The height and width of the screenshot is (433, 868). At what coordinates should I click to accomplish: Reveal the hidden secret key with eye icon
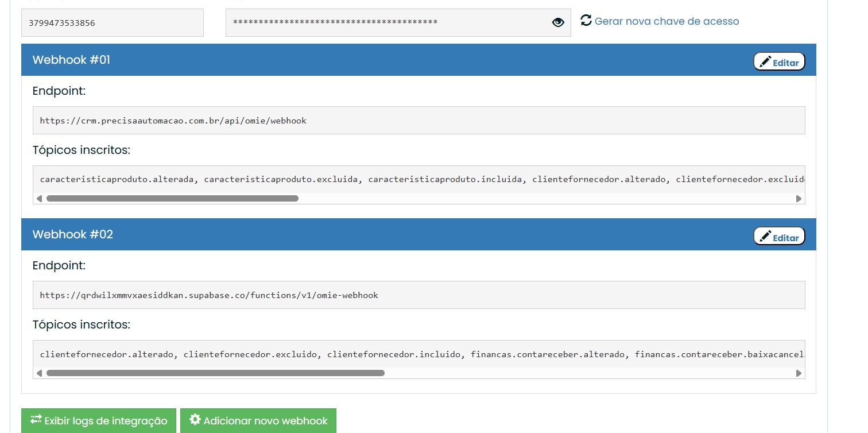pos(557,22)
